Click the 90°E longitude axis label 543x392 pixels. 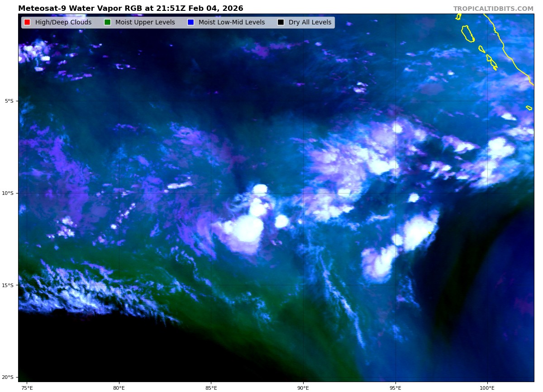click(x=303, y=387)
